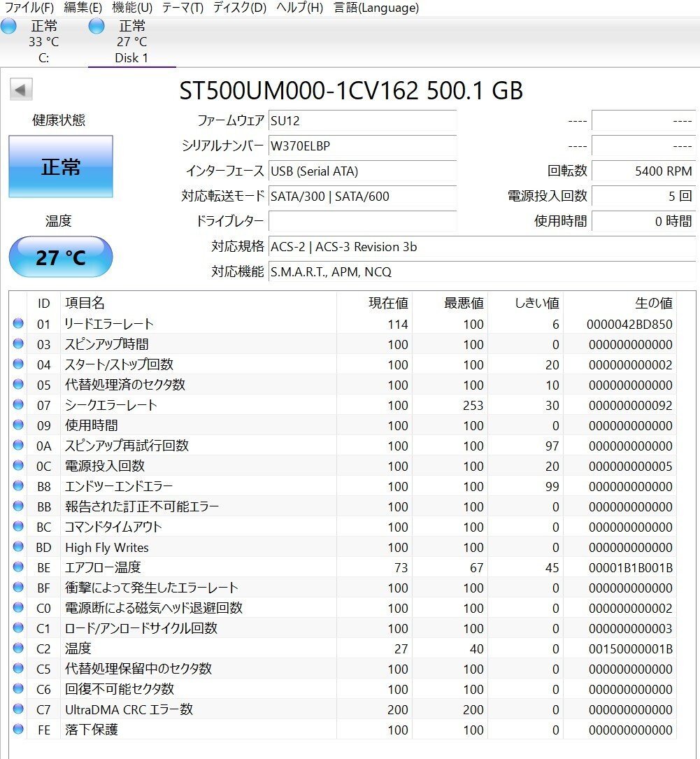The image size is (700, 759).
Task: Select the UltraDMA CRC エラー数 attribute name
Action: pyautogui.click(x=129, y=709)
